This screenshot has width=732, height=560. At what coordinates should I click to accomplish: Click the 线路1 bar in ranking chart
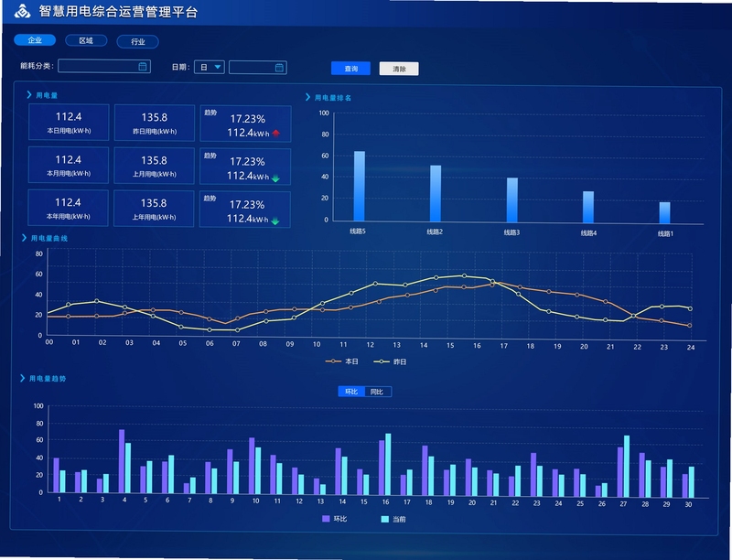click(x=665, y=213)
